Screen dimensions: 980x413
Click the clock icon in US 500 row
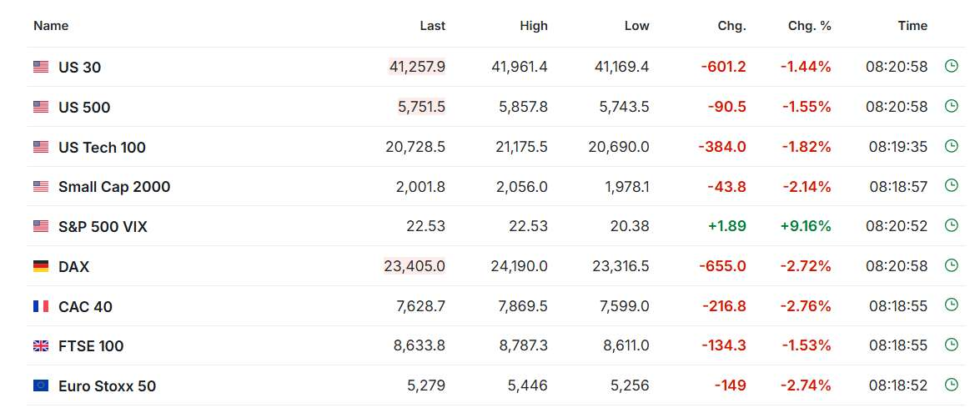coord(952,106)
